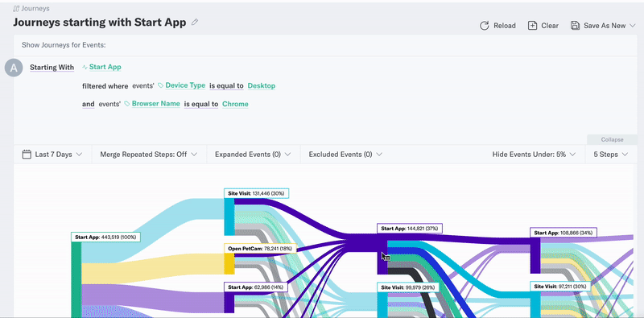
Task: Open the 5 Steps dropdown
Action: click(611, 155)
